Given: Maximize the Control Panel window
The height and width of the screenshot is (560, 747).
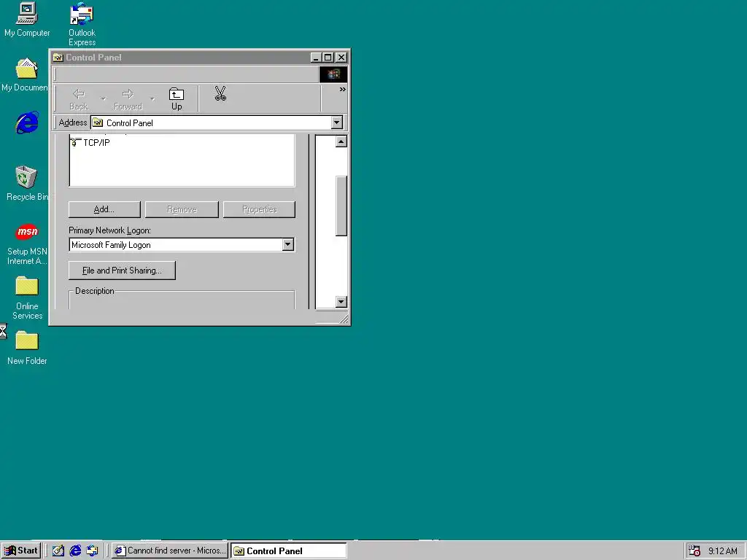Looking at the screenshot, I should (328, 58).
